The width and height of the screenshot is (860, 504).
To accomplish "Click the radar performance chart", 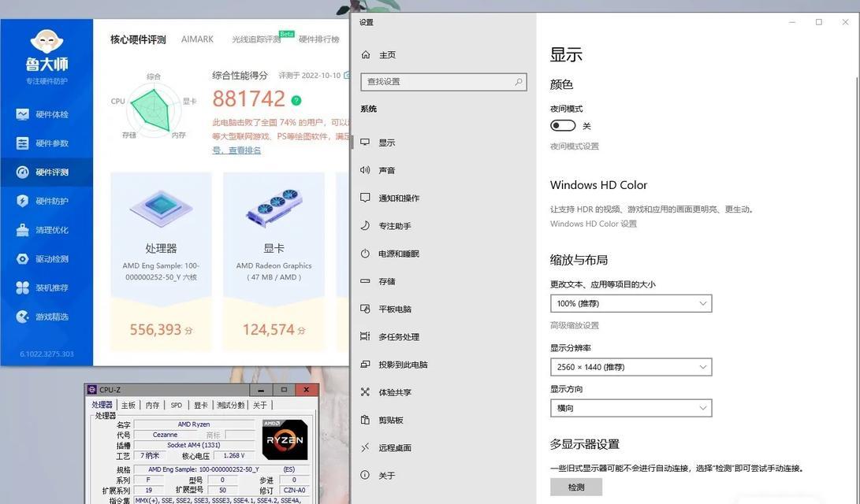I will coord(154,109).
